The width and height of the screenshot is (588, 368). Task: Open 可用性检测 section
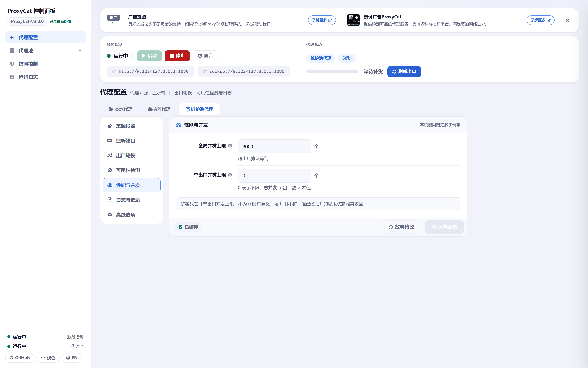(131, 170)
